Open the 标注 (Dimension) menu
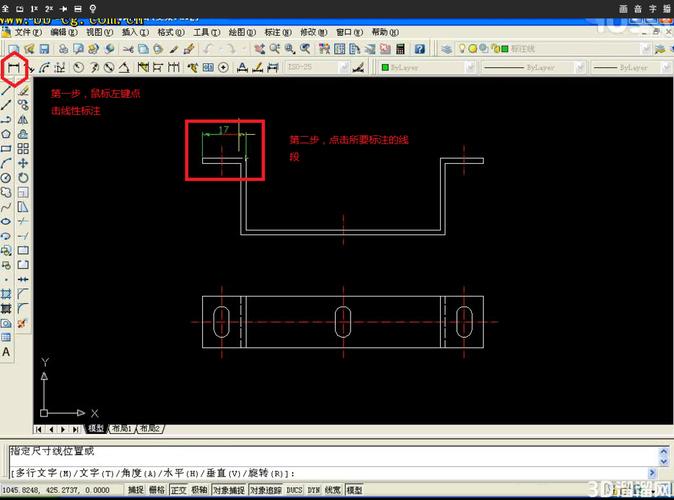Screen dimensions: 674x500 pos(272,32)
